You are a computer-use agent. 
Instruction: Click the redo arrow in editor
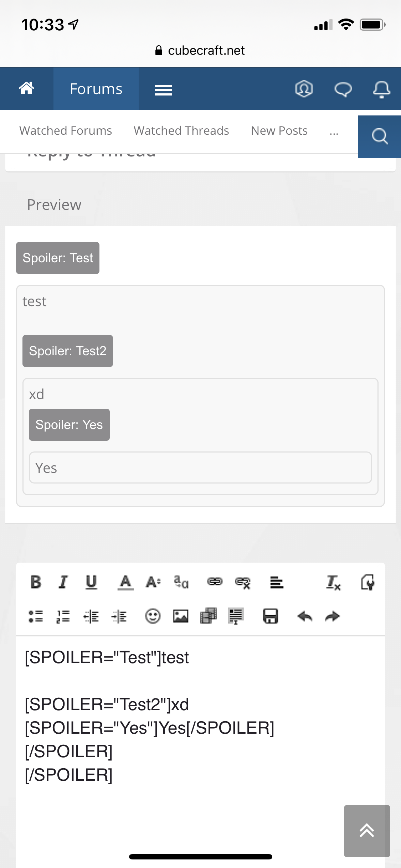(x=333, y=616)
